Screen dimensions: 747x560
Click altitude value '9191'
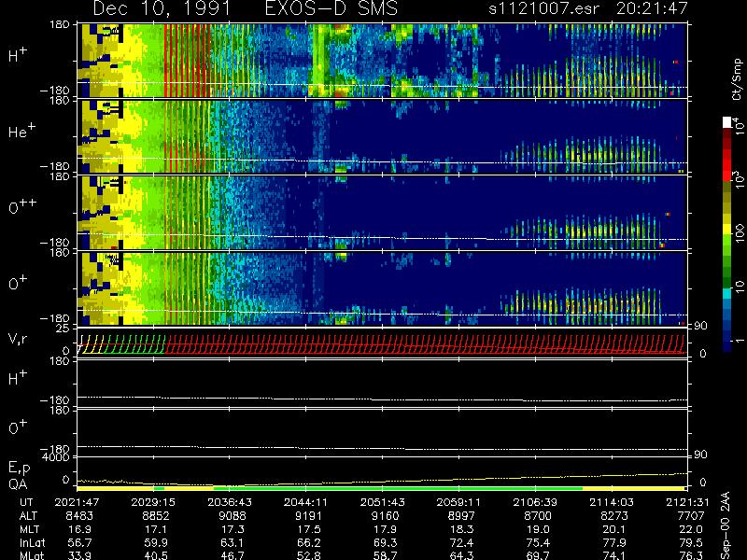click(x=308, y=516)
